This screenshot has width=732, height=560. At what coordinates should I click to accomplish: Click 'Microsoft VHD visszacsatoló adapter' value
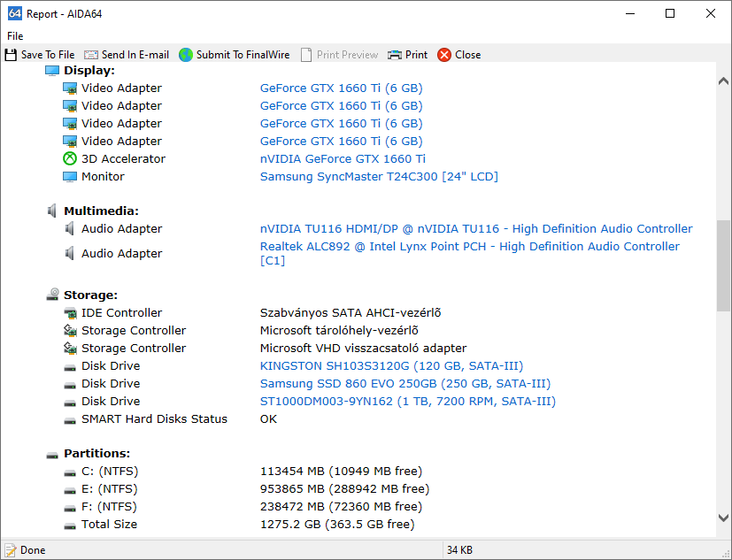363,349
